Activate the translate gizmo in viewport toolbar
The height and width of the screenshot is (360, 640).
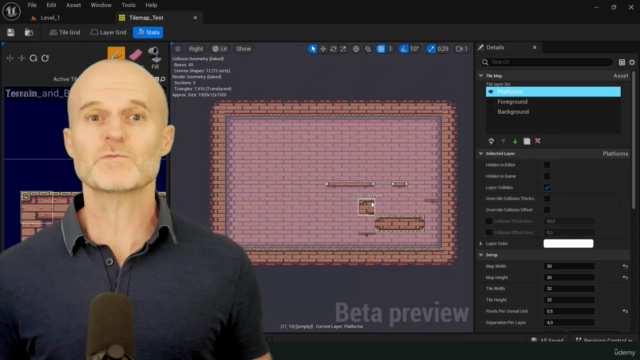click(x=323, y=49)
